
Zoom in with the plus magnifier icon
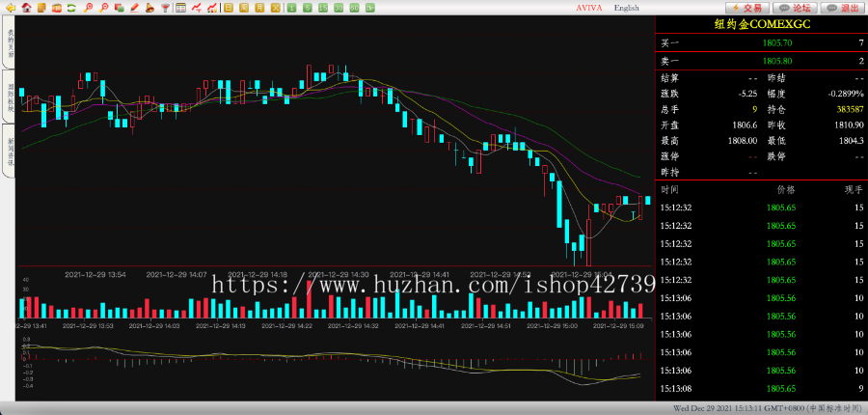(88, 8)
